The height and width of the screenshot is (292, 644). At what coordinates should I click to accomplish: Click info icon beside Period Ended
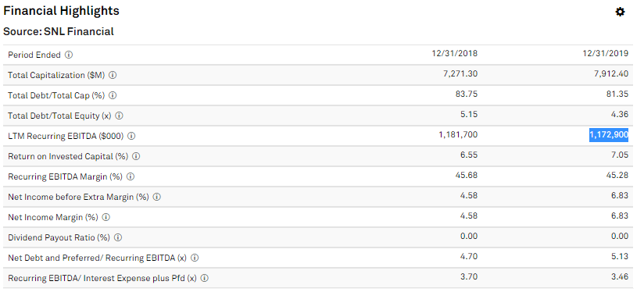click(69, 55)
